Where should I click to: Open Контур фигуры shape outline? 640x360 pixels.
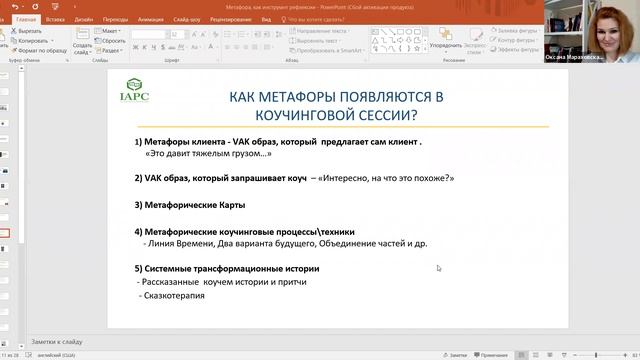coord(513,40)
